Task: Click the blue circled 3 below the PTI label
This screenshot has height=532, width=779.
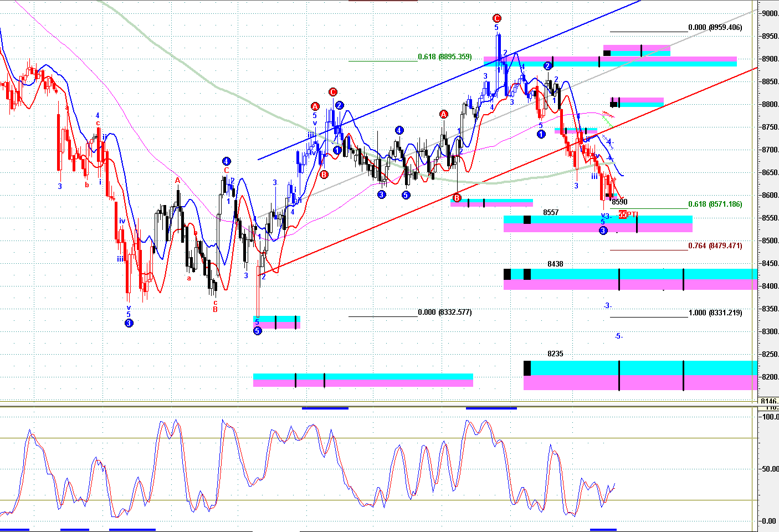Action: click(603, 231)
